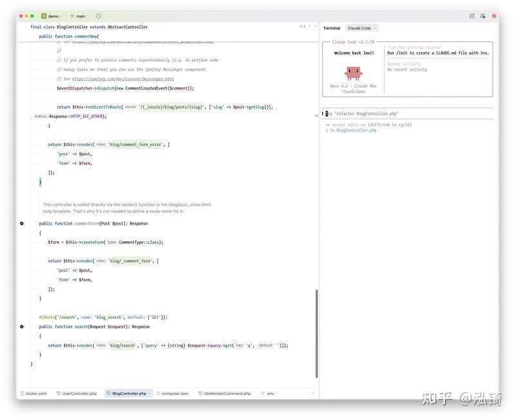Click the createForm method call
This screenshot has height=420, width=515.
pyautogui.click(x=91, y=242)
